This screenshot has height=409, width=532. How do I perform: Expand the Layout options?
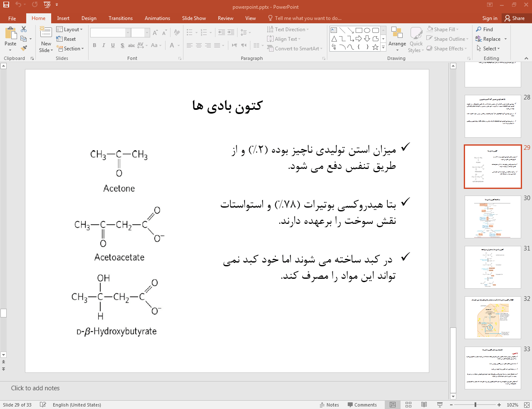tap(70, 29)
